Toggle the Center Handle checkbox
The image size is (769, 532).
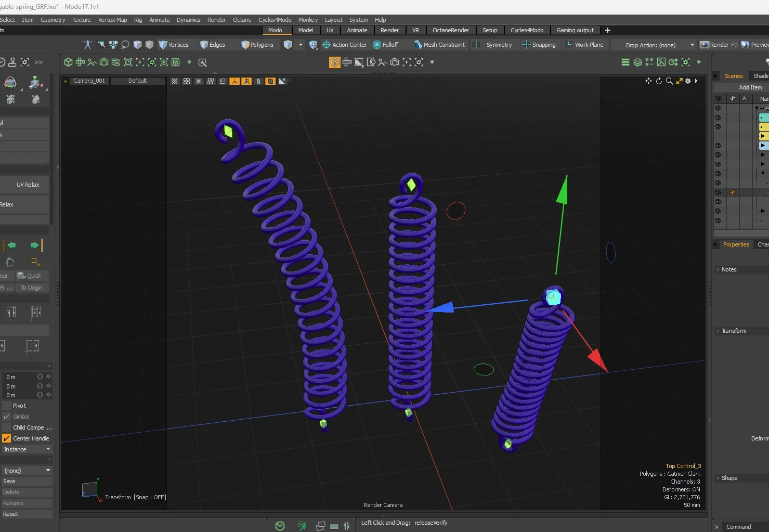pos(6,438)
